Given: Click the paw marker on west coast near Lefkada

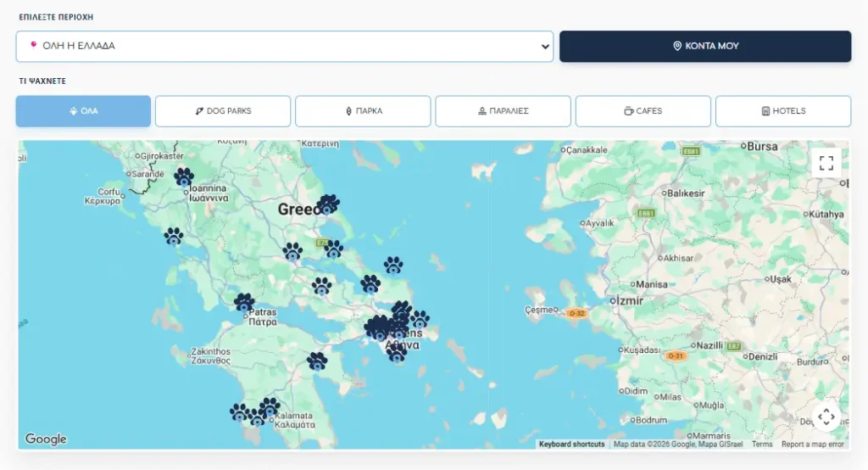Looking at the screenshot, I should [174, 237].
